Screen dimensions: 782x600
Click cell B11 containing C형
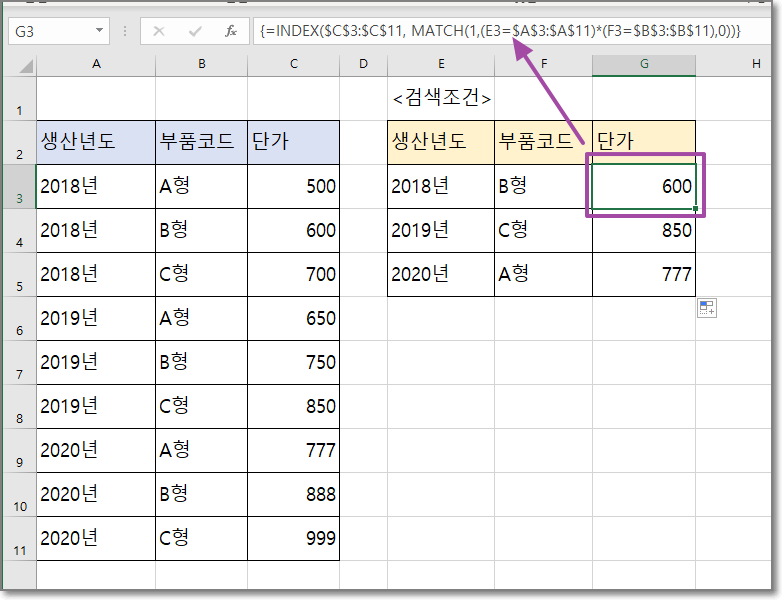201,538
